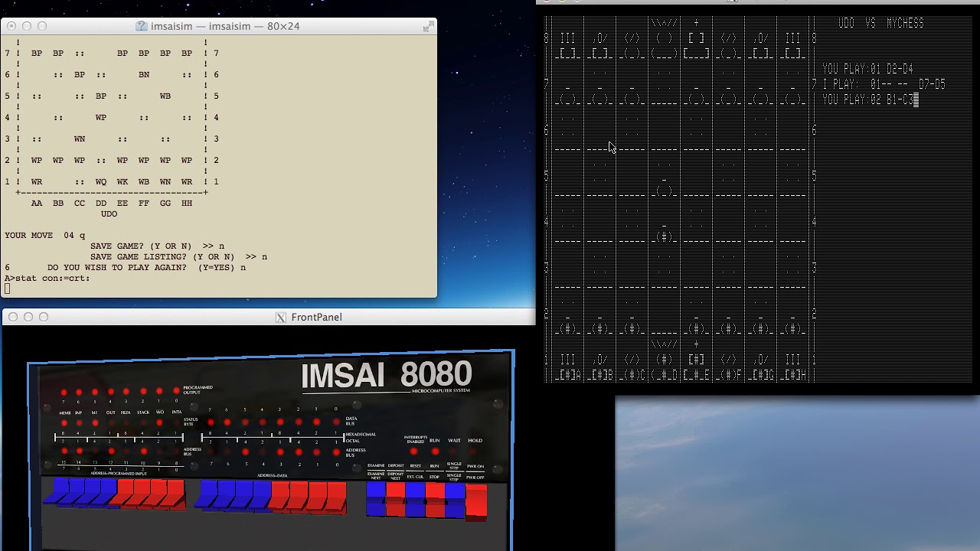980x551 pixels.
Task: Toggle the Single Step switch
Action: (454, 500)
